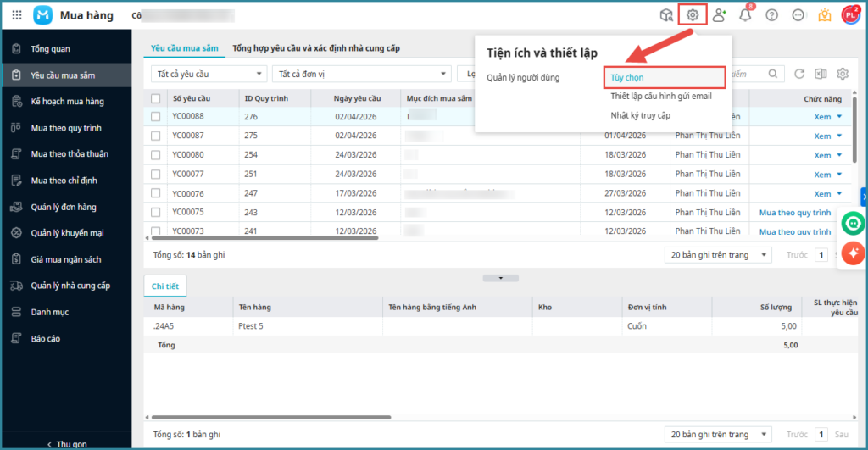Click the invite user icon

click(x=719, y=15)
